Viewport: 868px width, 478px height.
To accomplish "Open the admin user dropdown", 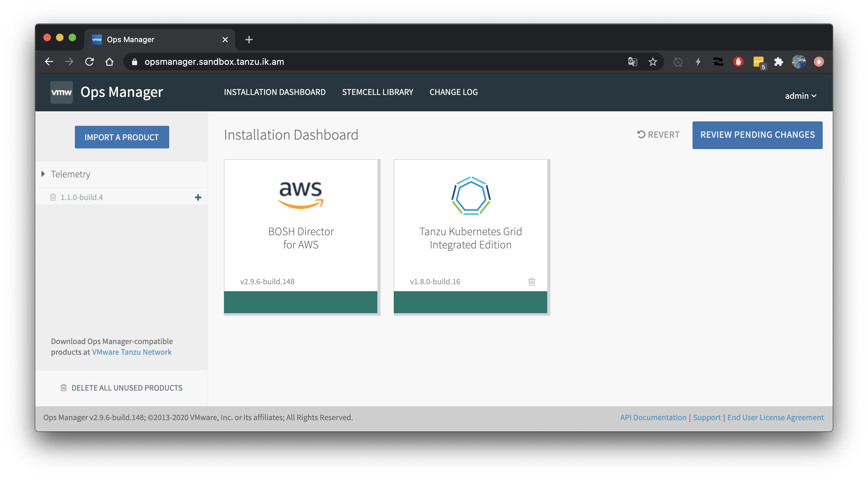I will click(800, 96).
